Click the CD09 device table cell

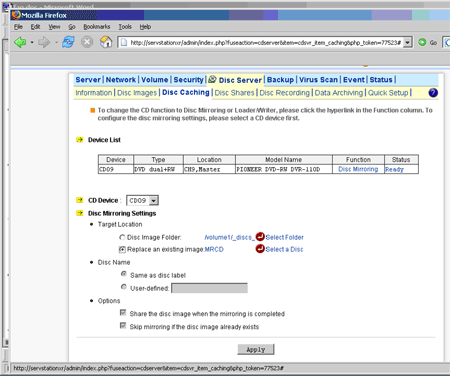116,169
